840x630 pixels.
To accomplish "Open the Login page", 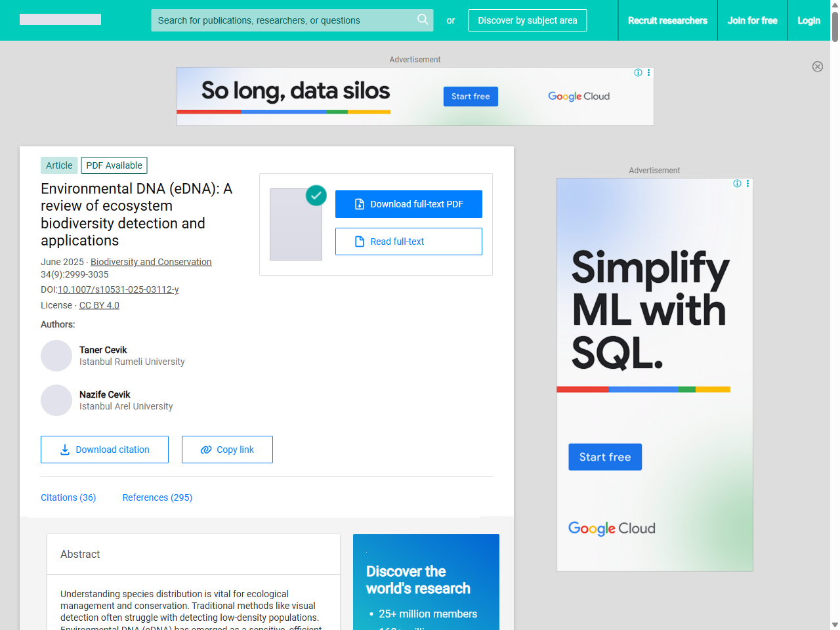I will coord(808,20).
